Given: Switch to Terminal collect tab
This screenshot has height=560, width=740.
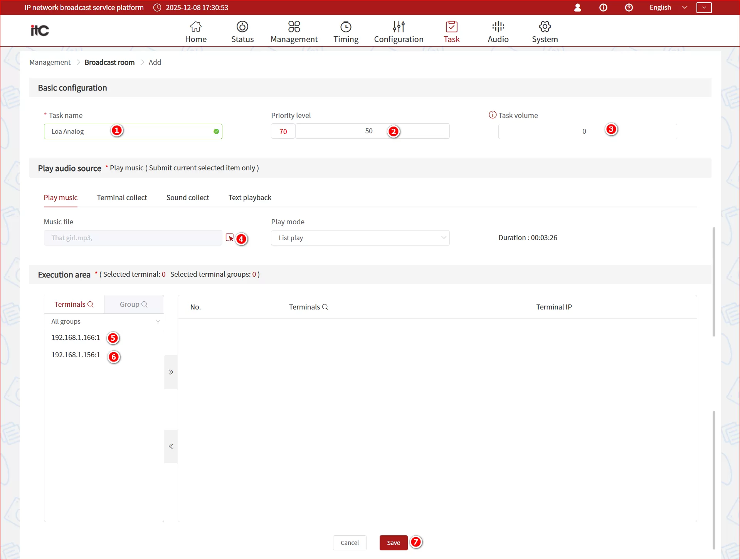Looking at the screenshot, I should pyautogui.click(x=122, y=198).
